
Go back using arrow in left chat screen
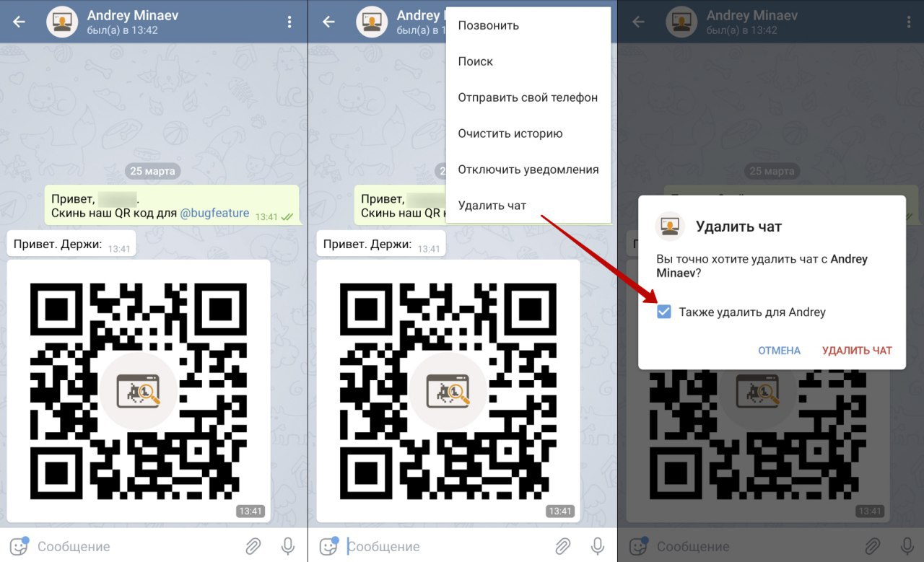click(x=19, y=22)
